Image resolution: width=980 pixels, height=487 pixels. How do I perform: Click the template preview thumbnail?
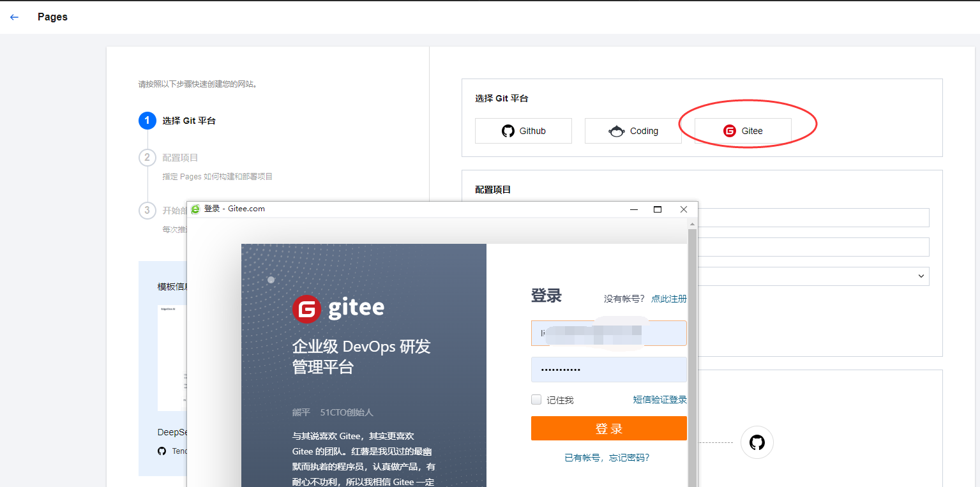click(x=172, y=357)
